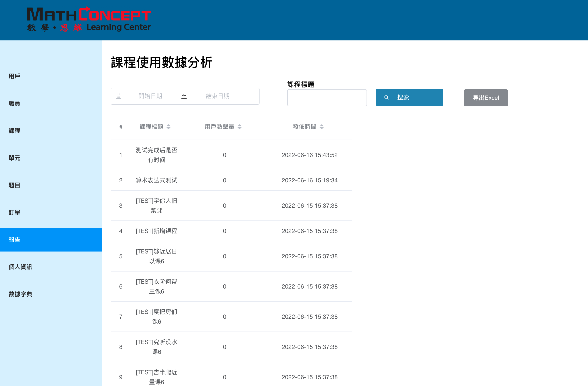Sort by 課程標題 column arrows
588x386 pixels.
168,127
